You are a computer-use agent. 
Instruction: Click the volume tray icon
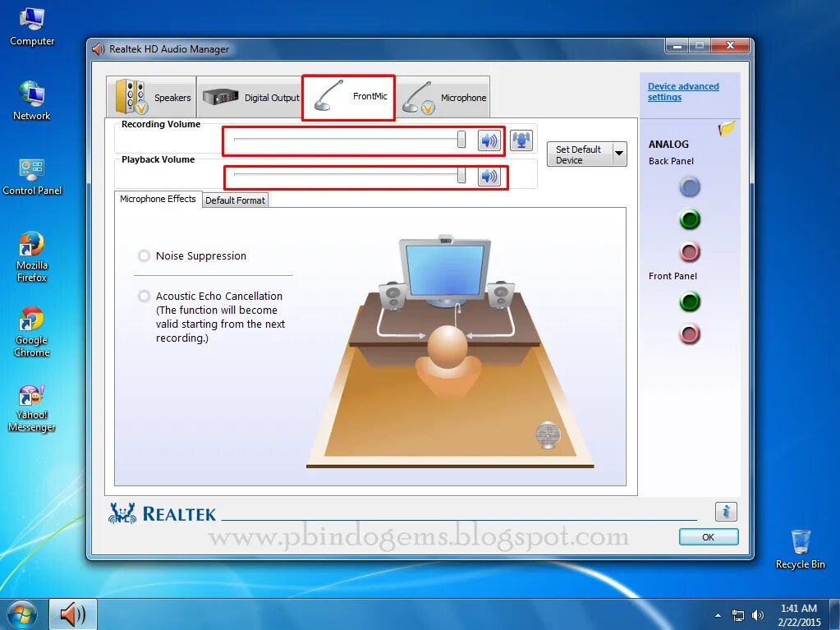coord(758,615)
